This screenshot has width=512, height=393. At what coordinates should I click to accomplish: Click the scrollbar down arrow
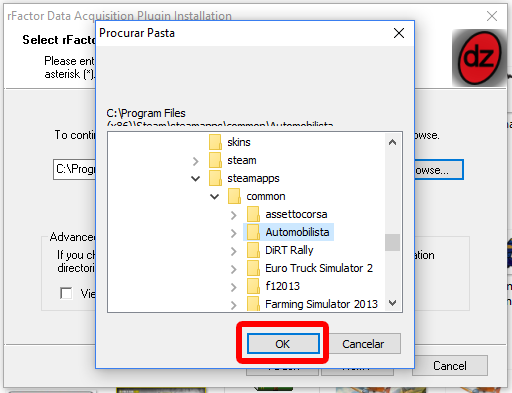click(392, 303)
